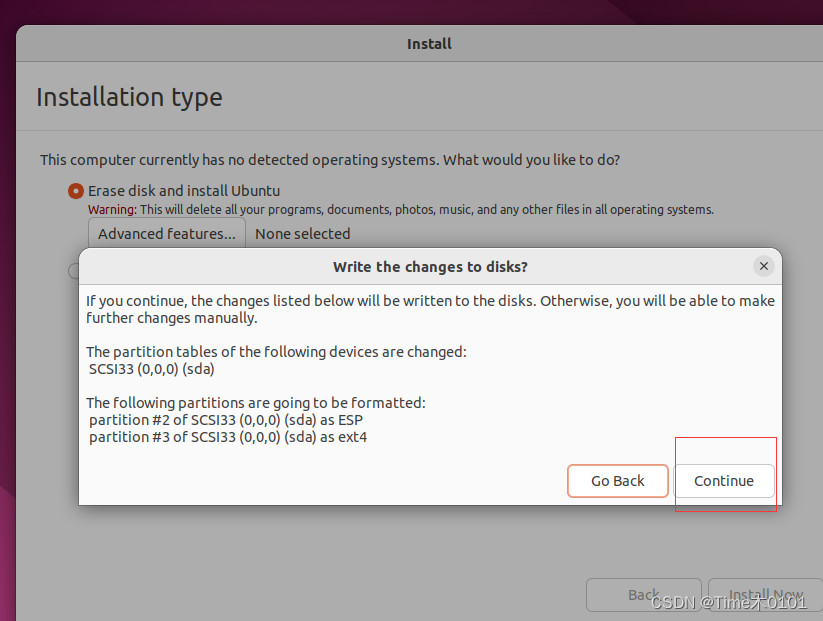Close the Write the changes dialog
The width and height of the screenshot is (823, 621).
(764, 266)
